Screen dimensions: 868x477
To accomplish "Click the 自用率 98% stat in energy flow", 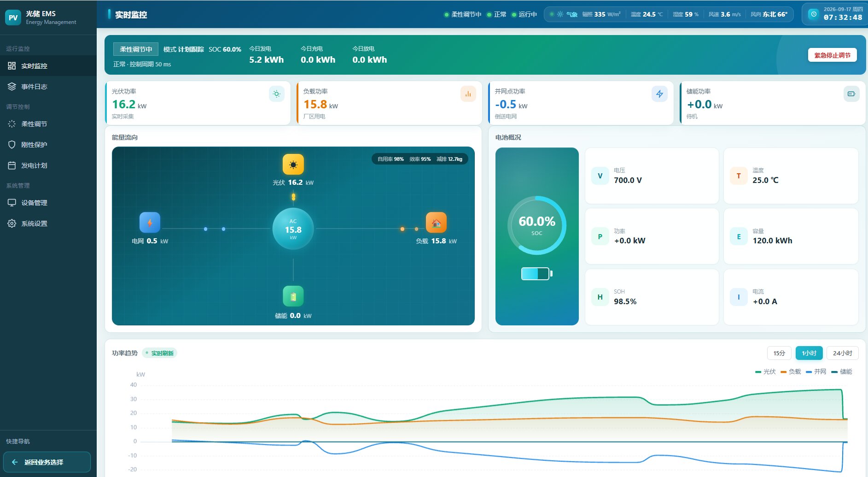I will (x=390, y=159).
